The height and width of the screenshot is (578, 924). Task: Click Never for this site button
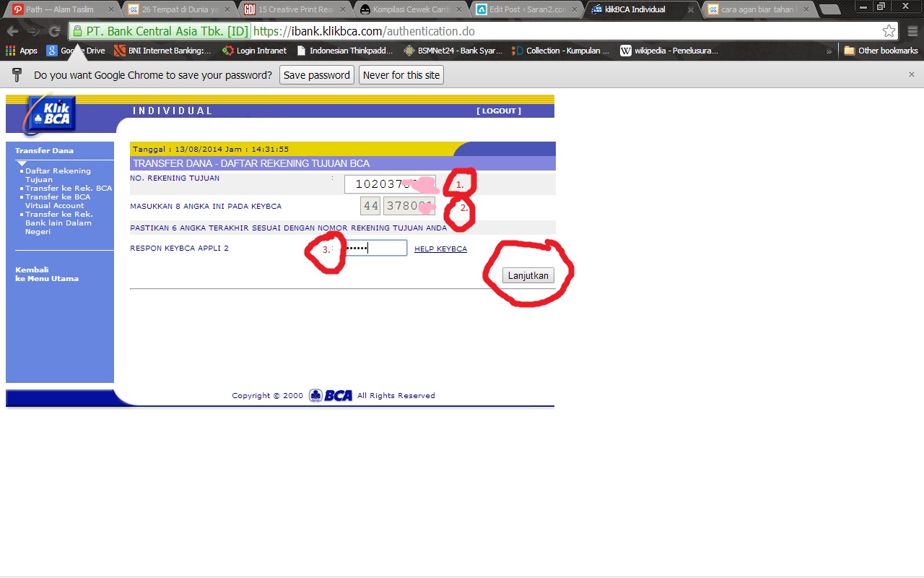tap(401, 75)
